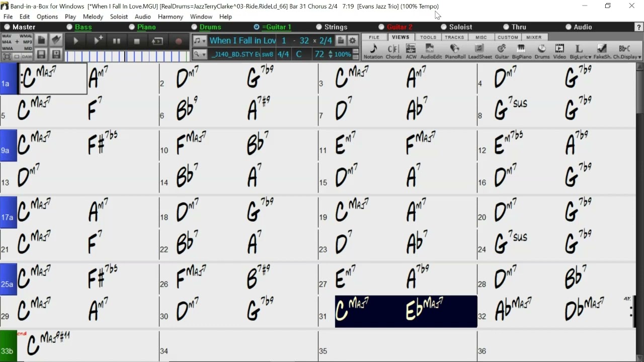644x362 pixels.
Task: Select the Audio track radio button
Action: coord(569,27)
